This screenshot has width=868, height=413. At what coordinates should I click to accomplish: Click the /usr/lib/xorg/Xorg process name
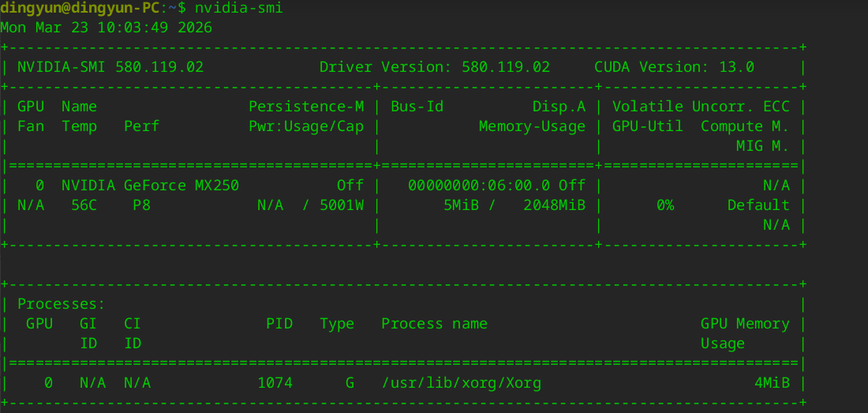click(461, 383)
